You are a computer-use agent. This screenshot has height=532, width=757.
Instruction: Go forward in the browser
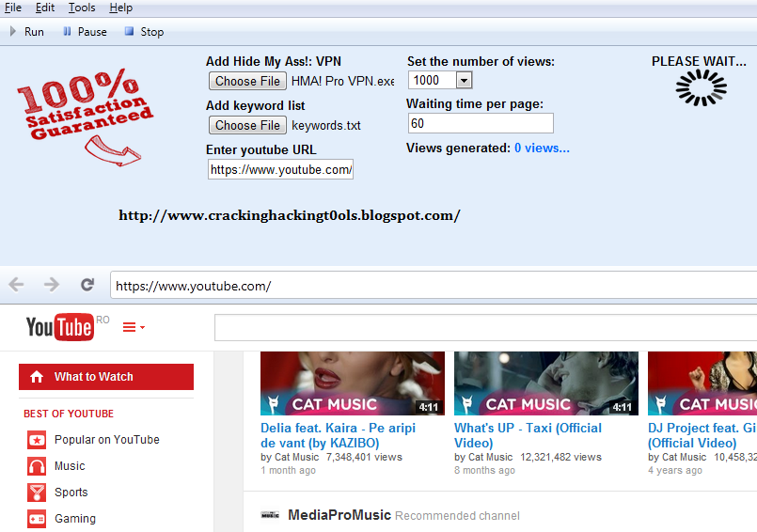[51, 285]
